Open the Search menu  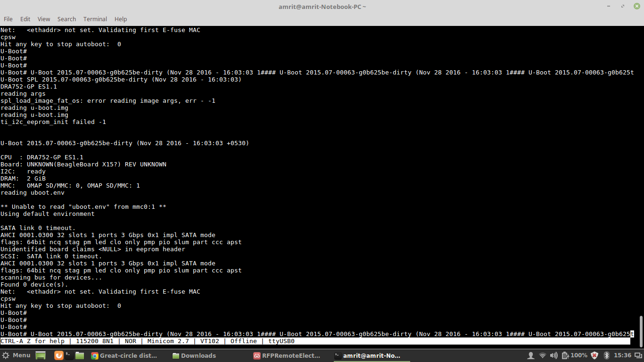pyautogui.click(x=66, y=19)
